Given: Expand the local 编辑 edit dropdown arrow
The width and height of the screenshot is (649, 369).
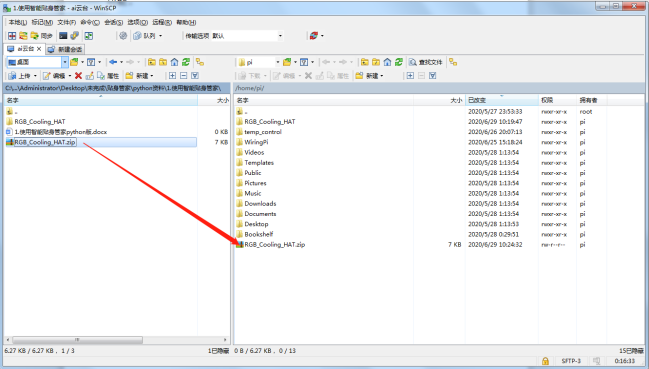Looking at the screenshot, I should [x=70, y=76].
